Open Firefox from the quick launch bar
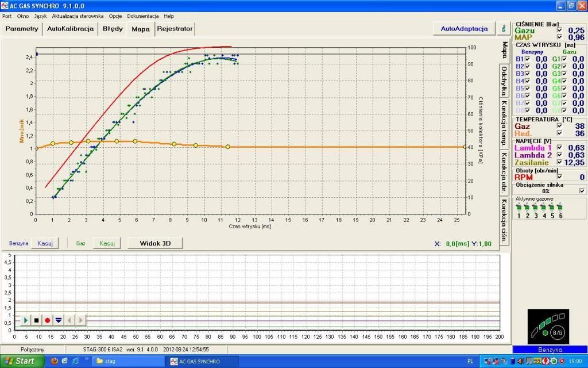Viewport: 588px width, 368px height. pyautogui.click(x=55, y=361)
